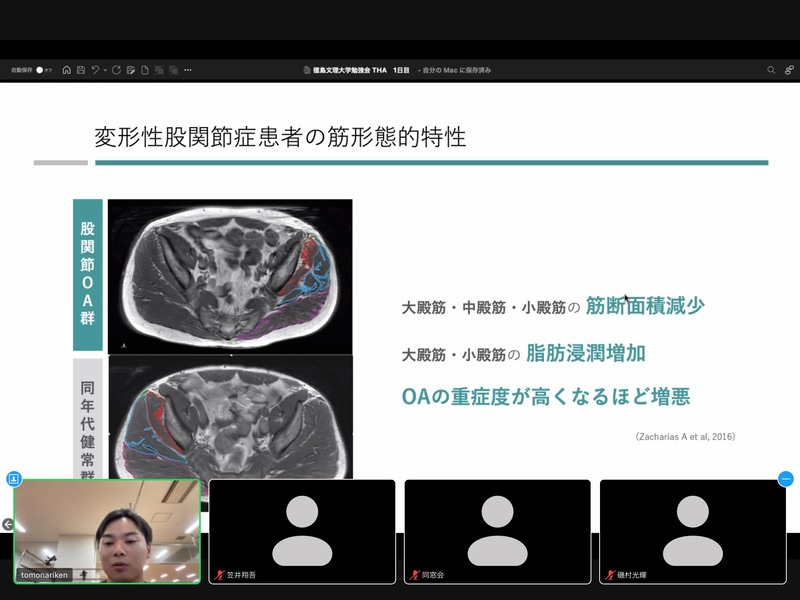The image size is (800, 600).
Task: Click the first dimmed slide icon in toolbar
Action: point(159,70)
